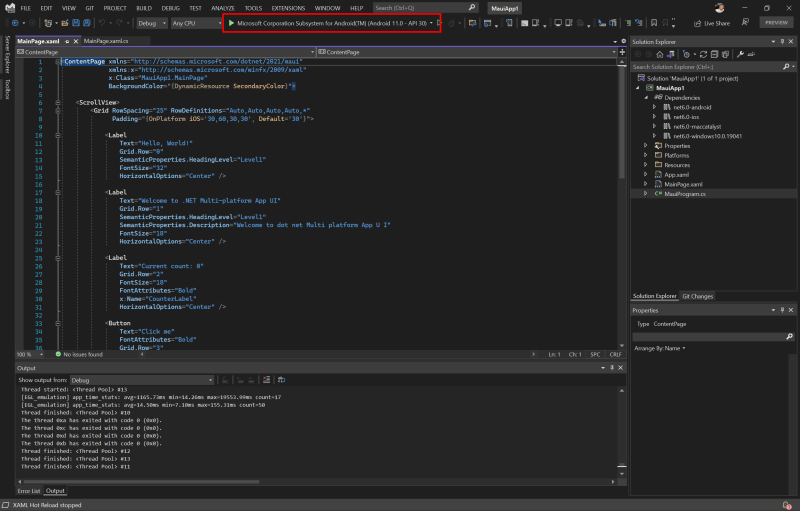Open the Arrange By: Name dropdown
Image resolution: width=800 pixels, height=511 pixels.
click(x=659, y=348)
